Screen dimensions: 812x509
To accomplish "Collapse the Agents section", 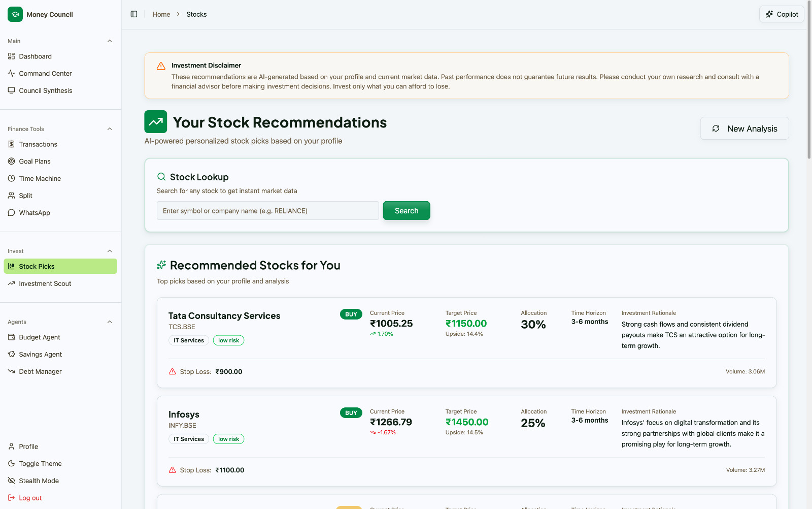I will pyautogui.click(x=110, y=322).
